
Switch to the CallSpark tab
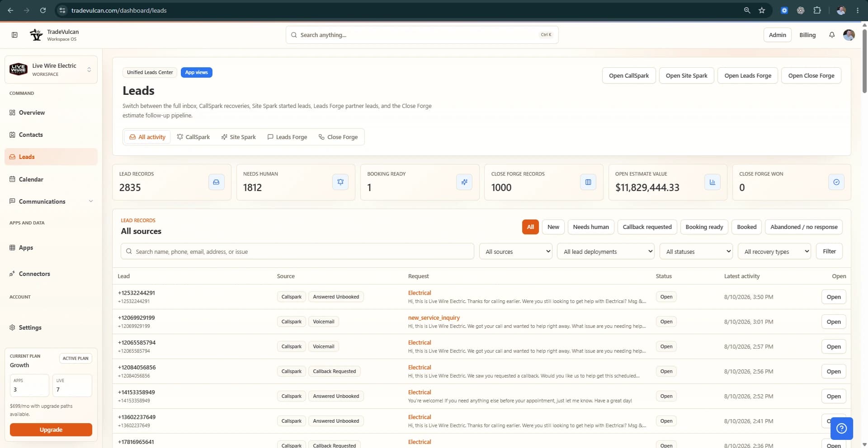pyautogui.click(x=193, y=137)
